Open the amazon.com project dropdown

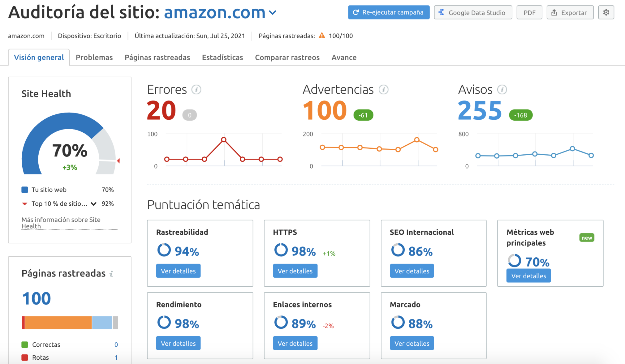273,13
